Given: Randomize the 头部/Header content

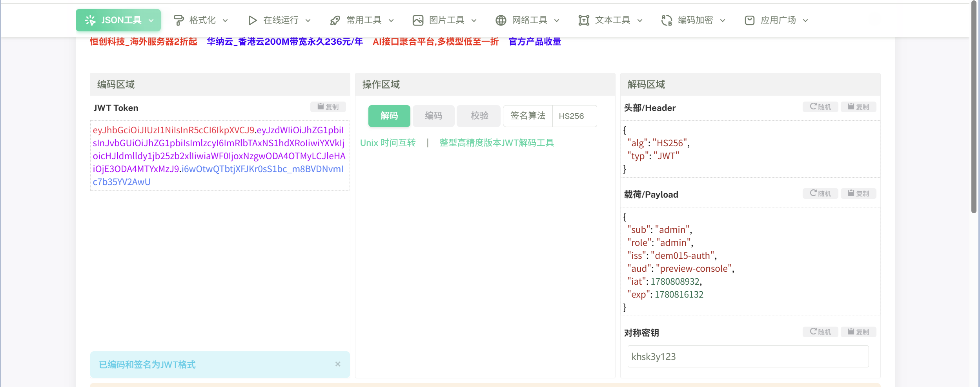Looking at the screenshot, I should coord(820,107).
